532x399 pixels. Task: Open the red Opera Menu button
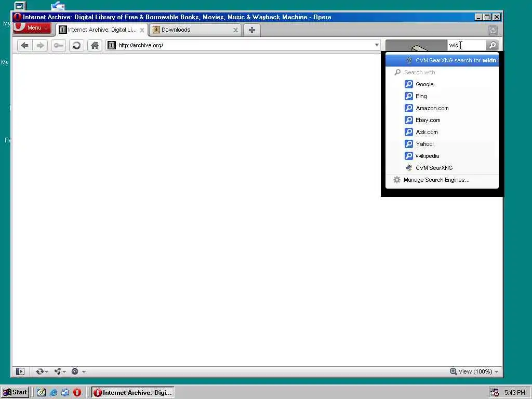[x=32, y=28]
